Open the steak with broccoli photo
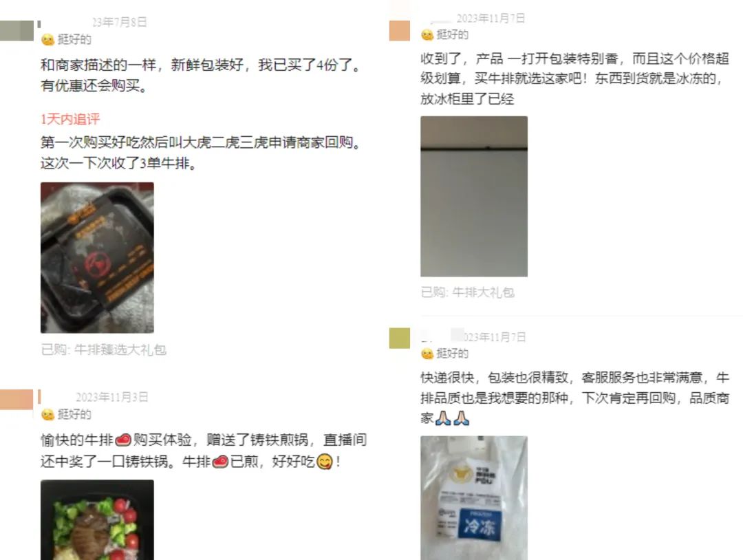 (97, 519)
